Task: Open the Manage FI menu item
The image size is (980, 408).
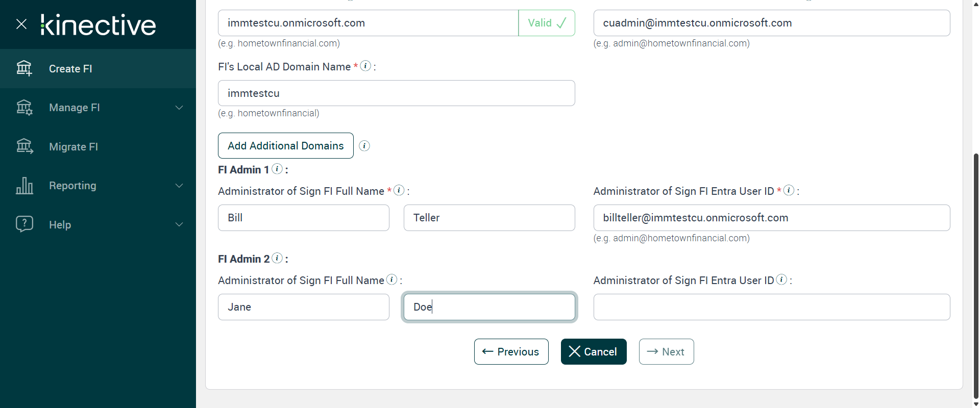Action: (x=75, y=108)
